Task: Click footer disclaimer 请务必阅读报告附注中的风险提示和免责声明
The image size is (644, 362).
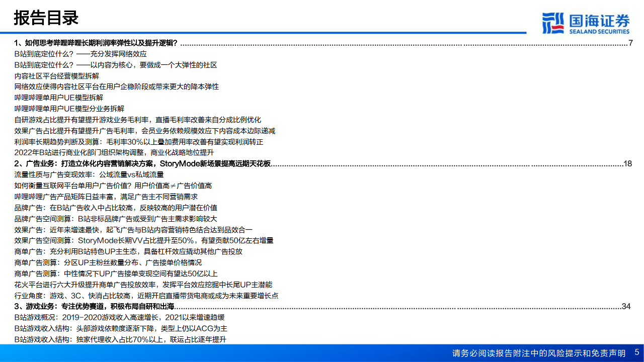Action: click(539, 353)
